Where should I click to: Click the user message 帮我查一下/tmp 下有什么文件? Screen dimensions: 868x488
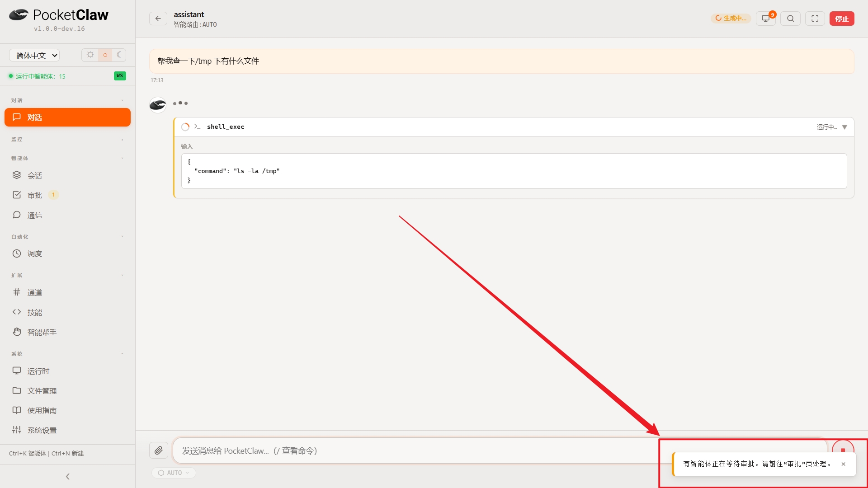pos(502,61)
